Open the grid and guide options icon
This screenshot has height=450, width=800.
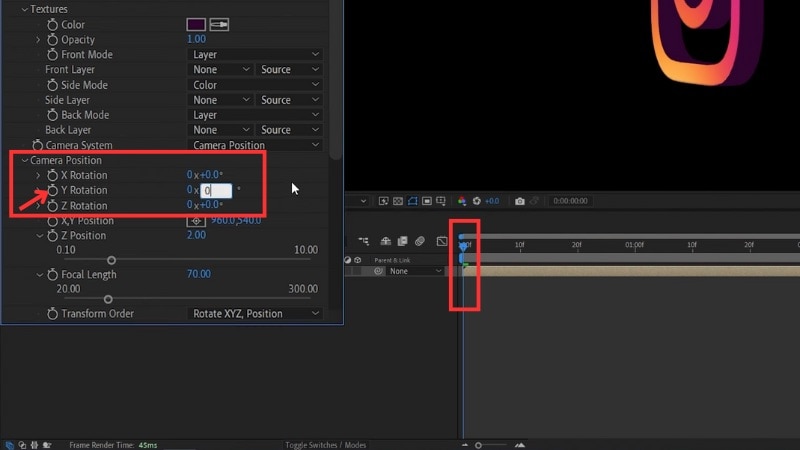tap(441, 201)
